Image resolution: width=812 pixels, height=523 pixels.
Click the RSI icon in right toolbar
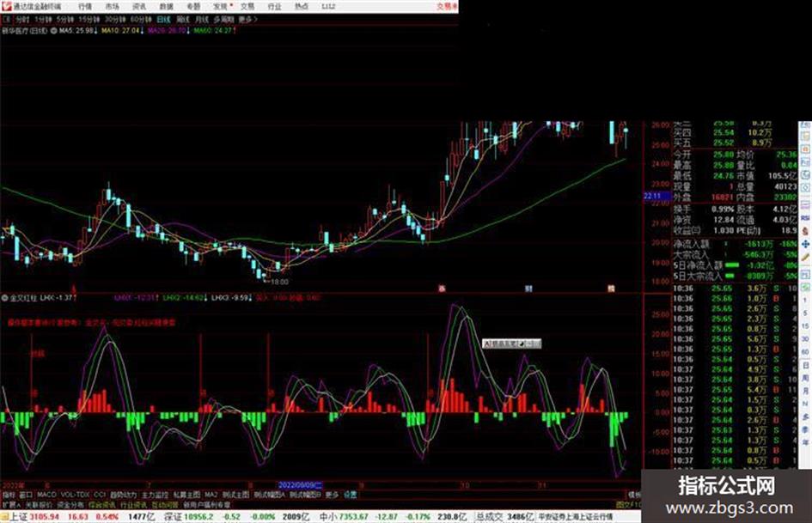pos(805,218)
